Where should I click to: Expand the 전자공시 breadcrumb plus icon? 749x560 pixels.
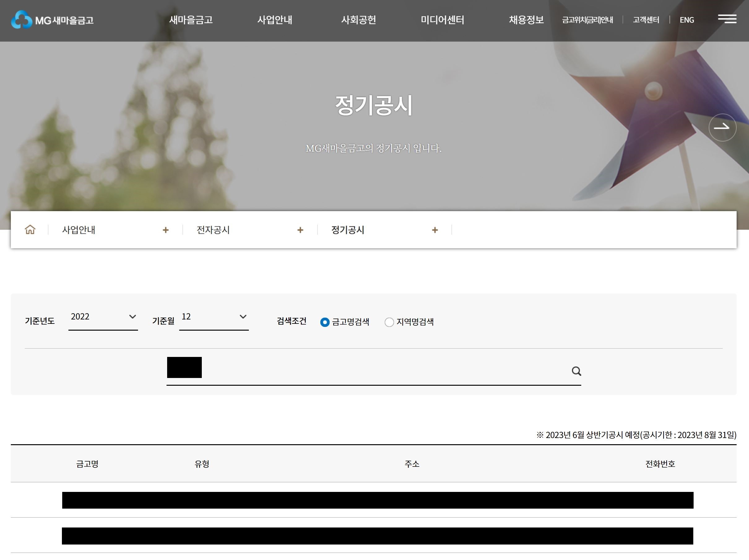300,230
